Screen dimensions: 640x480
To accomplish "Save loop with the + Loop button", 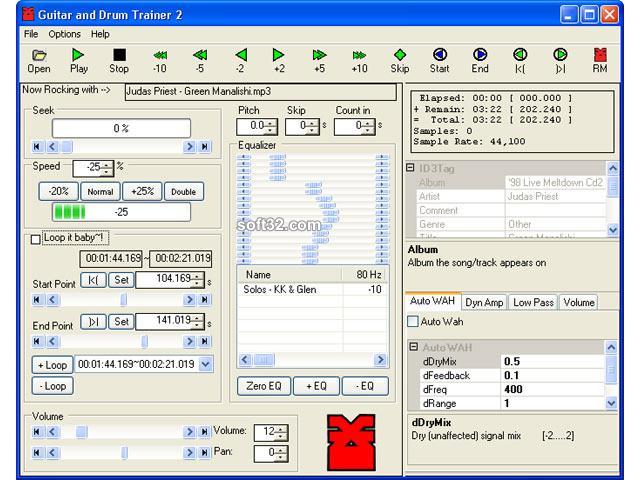I will click(52, 365).
